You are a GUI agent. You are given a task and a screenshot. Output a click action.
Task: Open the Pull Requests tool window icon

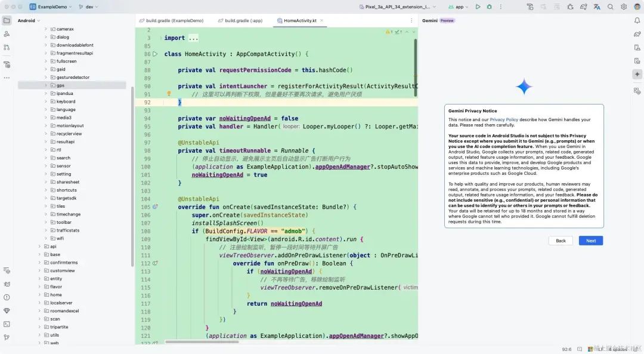pyautogui.click(x=7, y=47)
